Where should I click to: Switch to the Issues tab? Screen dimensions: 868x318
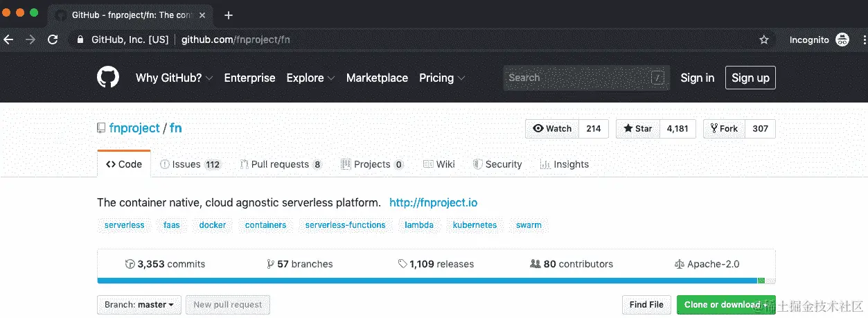pyautogui.click(x=190, y=164)
